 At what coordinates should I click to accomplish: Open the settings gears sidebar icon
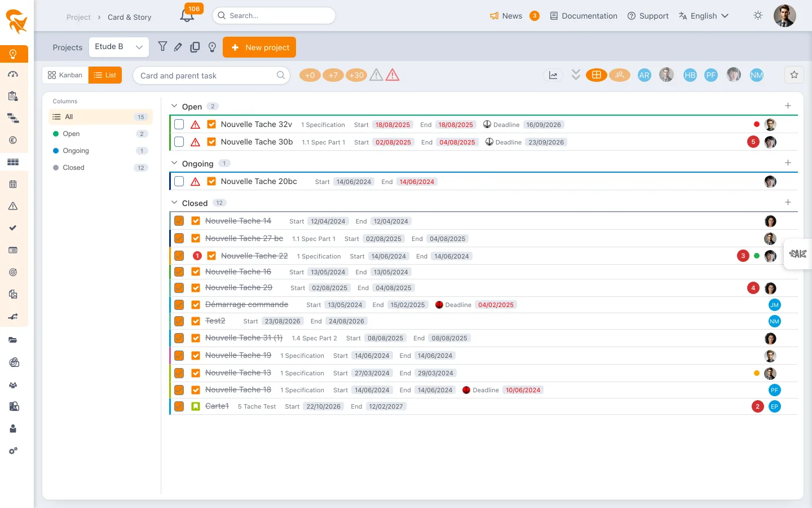tap(13, 451)
